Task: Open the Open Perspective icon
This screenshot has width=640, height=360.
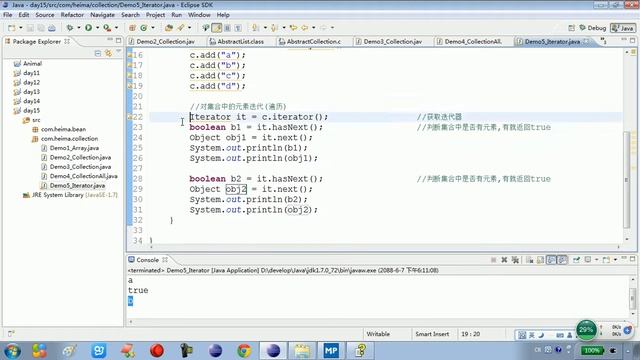Action: (571, 28)
